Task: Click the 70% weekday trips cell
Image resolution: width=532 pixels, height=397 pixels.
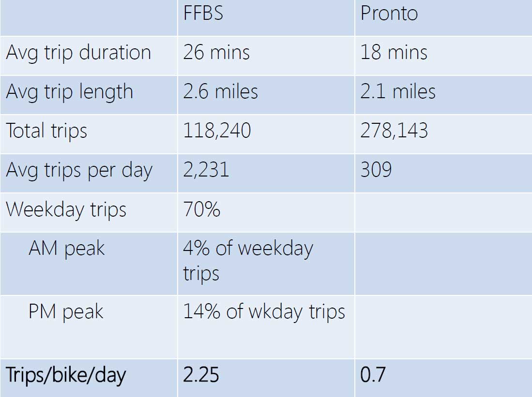Action: pyautogui.click(x=201, y=210)
